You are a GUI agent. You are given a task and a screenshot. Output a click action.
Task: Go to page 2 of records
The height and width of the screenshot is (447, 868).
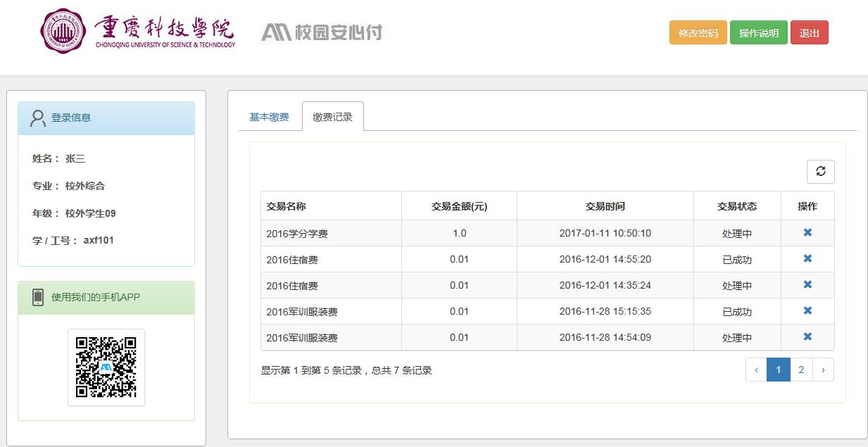tap(800, 369)
